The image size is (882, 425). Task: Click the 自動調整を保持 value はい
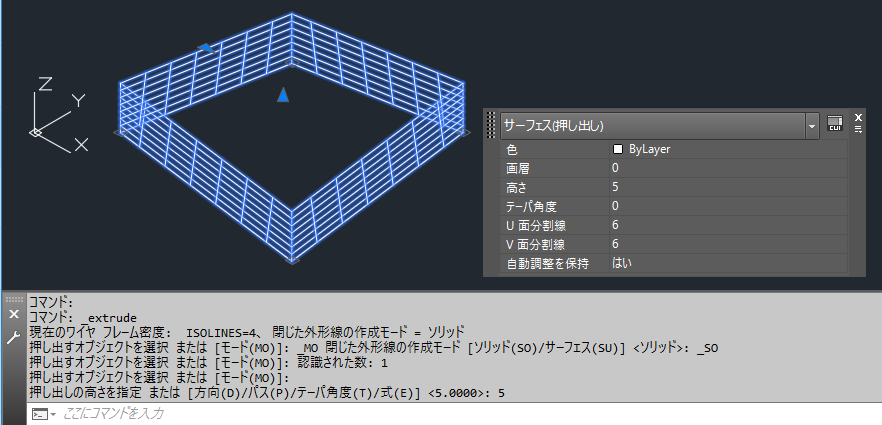pyautogui.click(x=728, y=263)
